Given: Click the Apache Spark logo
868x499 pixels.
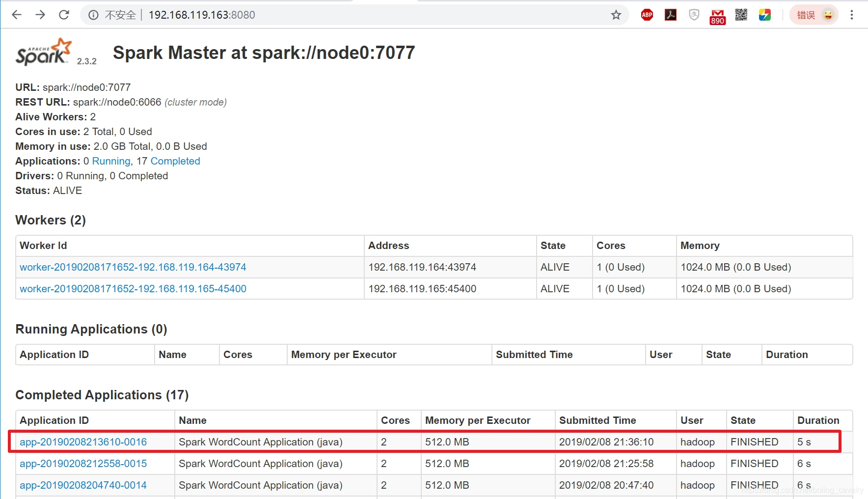Looking at the screenshot, I should pos(43,52).
